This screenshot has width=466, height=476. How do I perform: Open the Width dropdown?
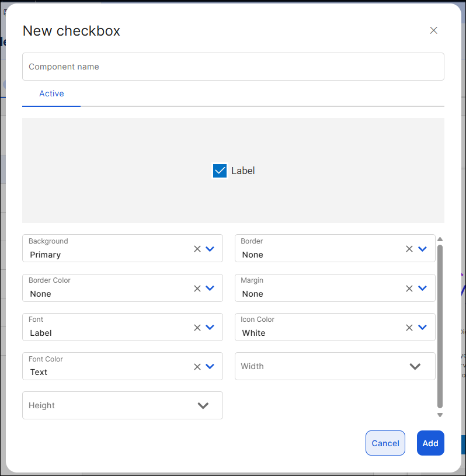[416, 366]
